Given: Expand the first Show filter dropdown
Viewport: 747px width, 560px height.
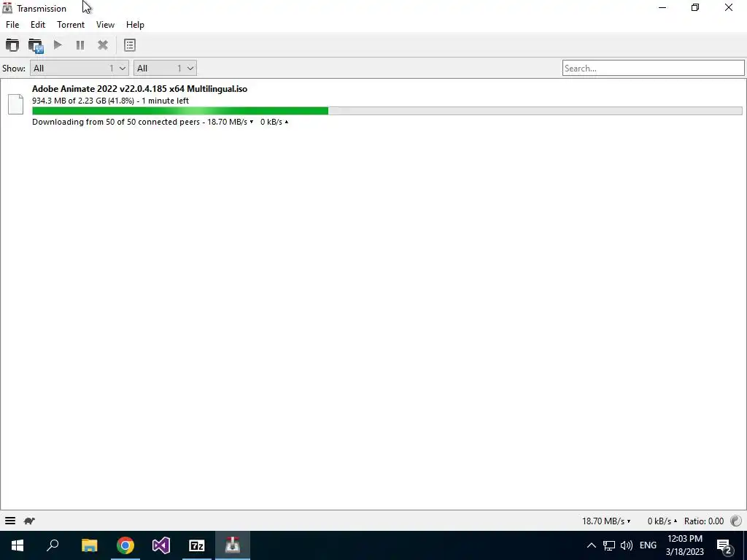Looking at the screenshot, I should coord(79,68).
